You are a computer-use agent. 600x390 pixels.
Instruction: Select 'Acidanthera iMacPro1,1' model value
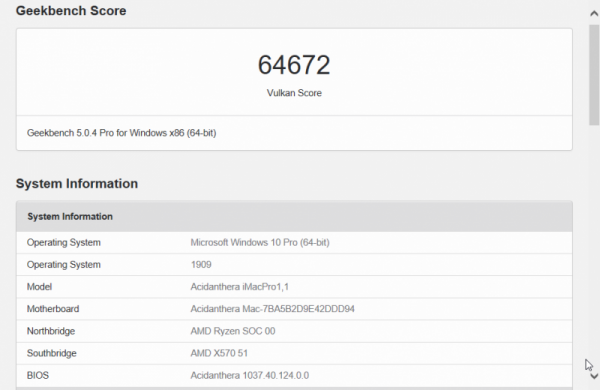(x=240, y=287)
